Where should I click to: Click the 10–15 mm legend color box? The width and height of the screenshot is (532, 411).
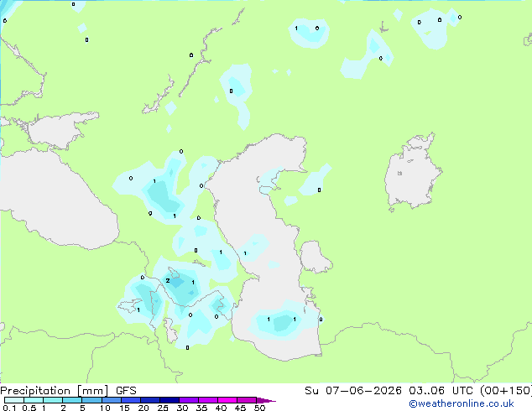point(112,400)
